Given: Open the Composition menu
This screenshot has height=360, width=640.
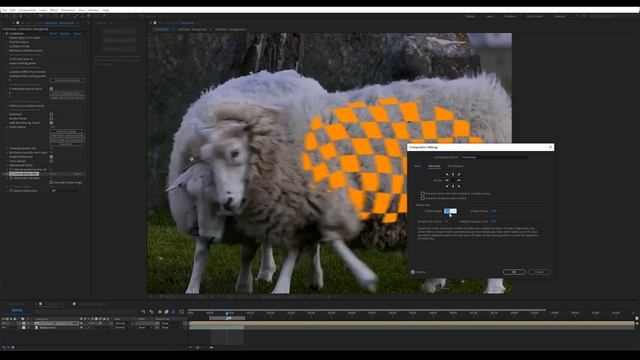Looking at the screenshot, I should pos(27,10).
